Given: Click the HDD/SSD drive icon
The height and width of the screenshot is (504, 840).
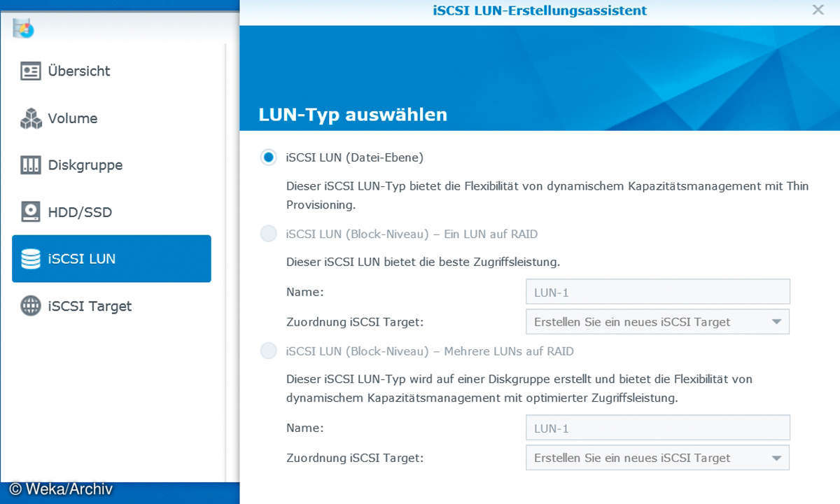Looking at the screenshot, I should [31, 212].
